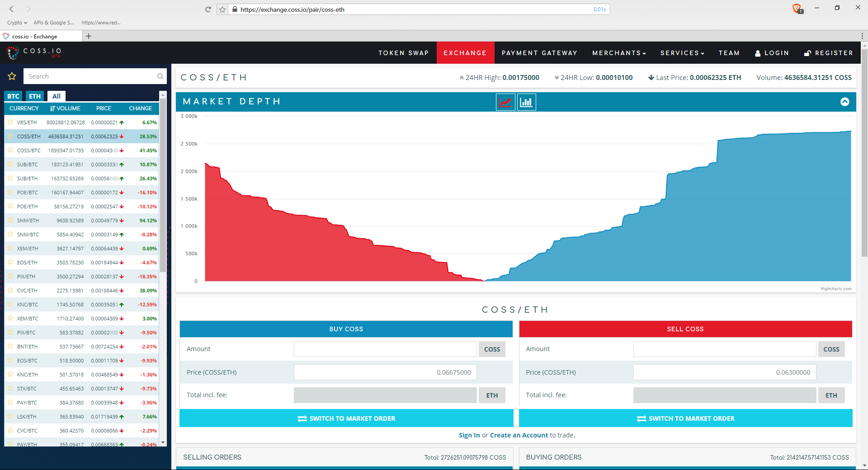
Task: Bookmark this page star icon
Action: 222,9
